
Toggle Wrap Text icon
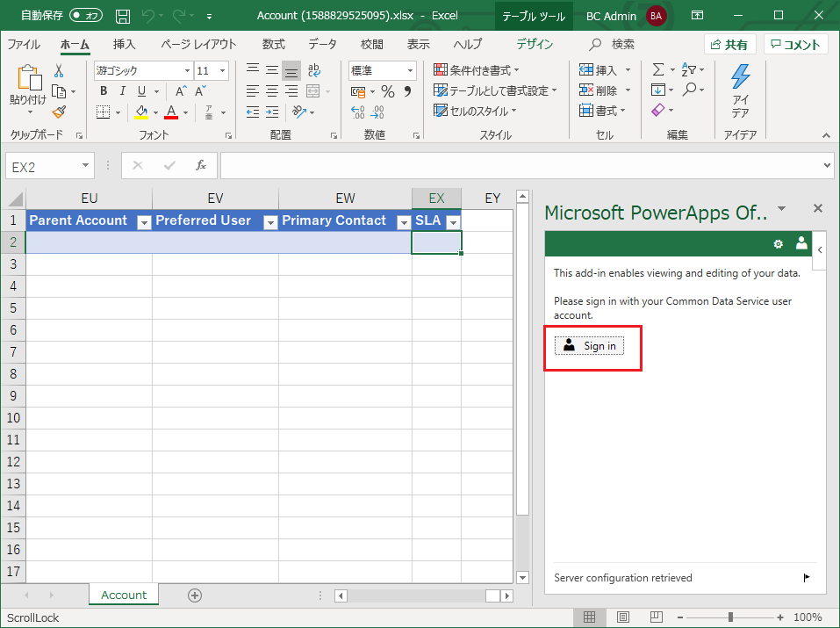pos(314,70)
